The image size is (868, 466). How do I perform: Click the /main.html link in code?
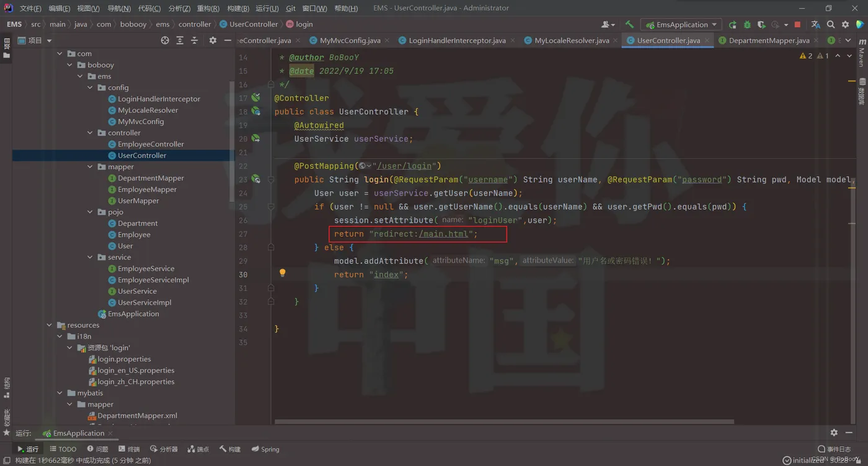coord(443,234)
